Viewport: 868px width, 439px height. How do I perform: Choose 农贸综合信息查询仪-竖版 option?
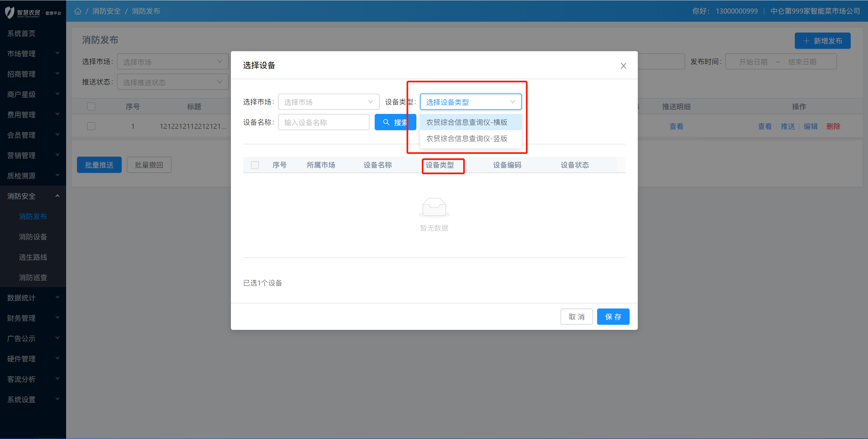coord(467,139)
